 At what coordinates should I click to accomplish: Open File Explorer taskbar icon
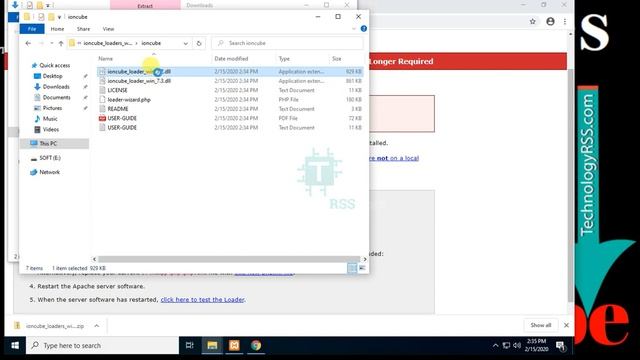[212, 345]
